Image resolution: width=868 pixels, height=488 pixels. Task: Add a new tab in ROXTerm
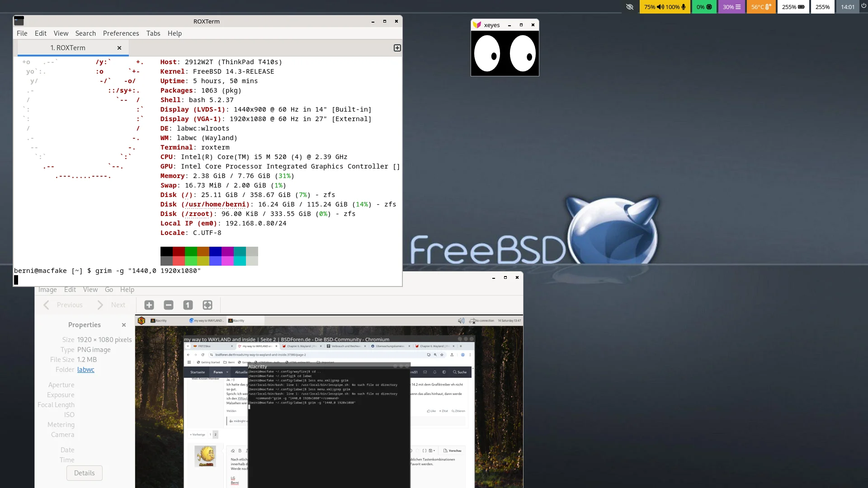[397, 48]
